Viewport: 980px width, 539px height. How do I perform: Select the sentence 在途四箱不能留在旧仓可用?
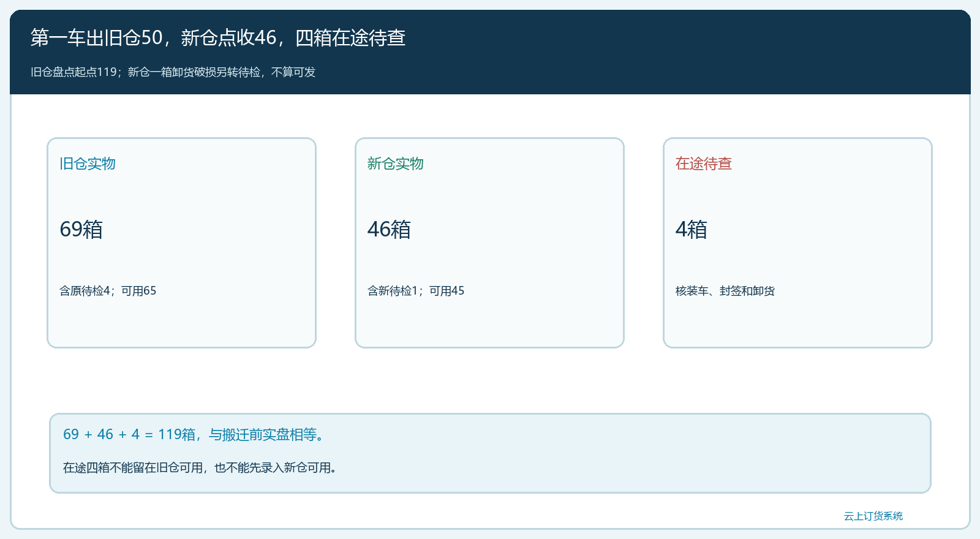[x=133, y=468]
